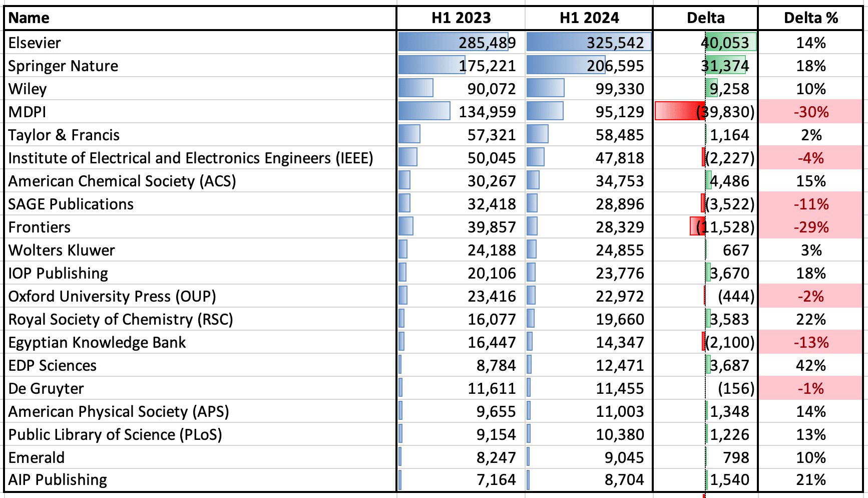This screenshot has width=868, height=498.
Task: Click the (444) OUP delta cell
Action: [706, 296]
